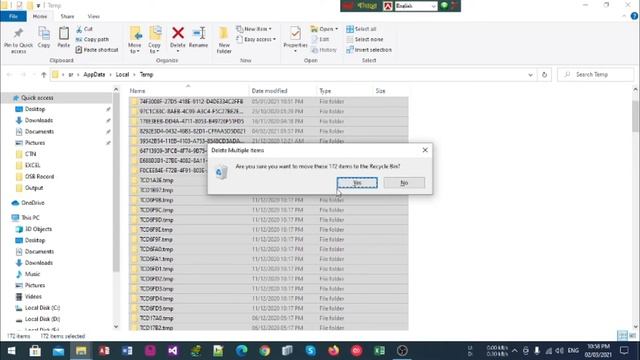Open OSR Record folder in navigation pane
The image size is (640, 360).
point(39,177)
